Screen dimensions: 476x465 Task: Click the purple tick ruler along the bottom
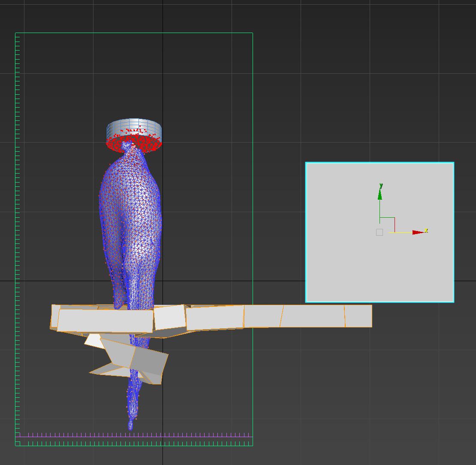pyautogui.click(x=134, y=435)
